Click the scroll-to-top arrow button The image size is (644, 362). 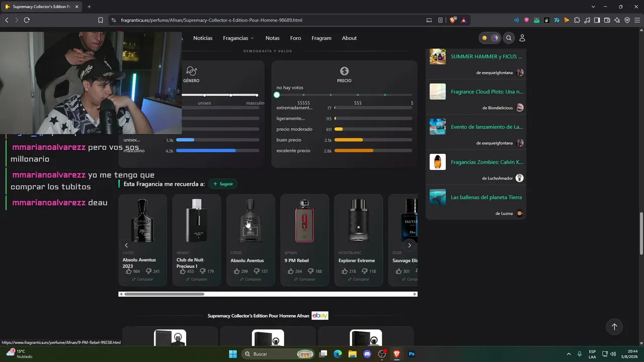614,327
